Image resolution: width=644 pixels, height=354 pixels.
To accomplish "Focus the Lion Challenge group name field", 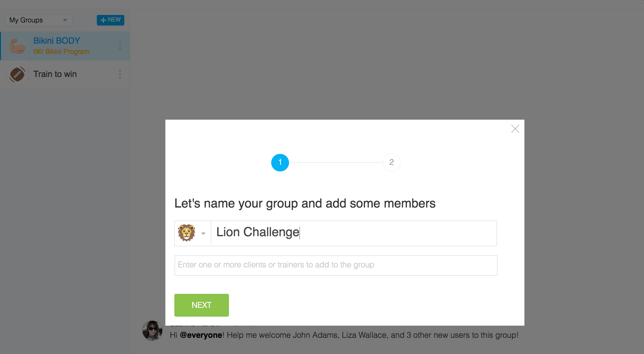I will (354, 233).
